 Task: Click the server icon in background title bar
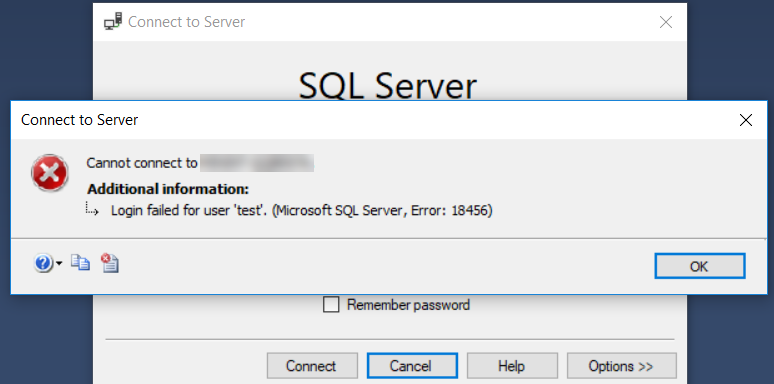(x=113, y=22)
